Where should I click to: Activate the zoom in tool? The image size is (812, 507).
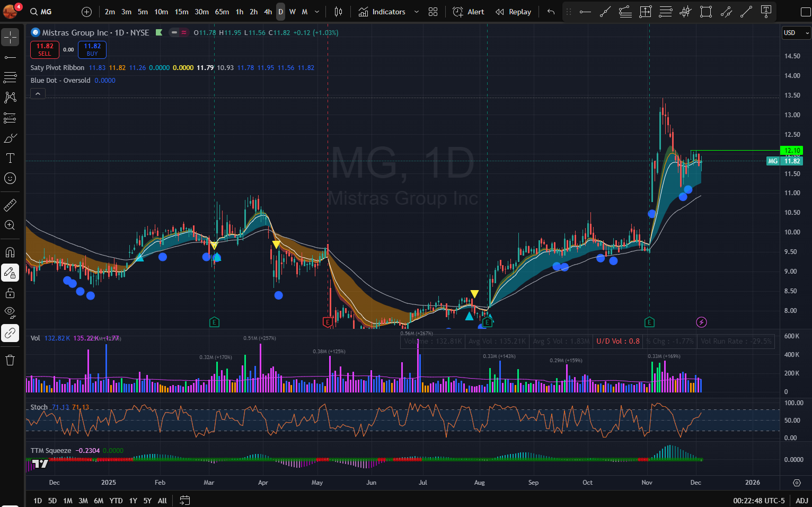coord(10,225)
